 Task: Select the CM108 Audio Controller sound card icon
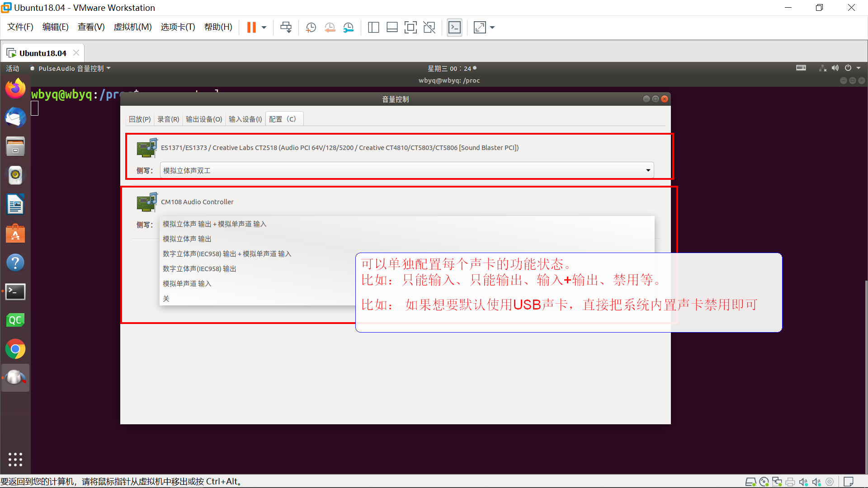146,202
